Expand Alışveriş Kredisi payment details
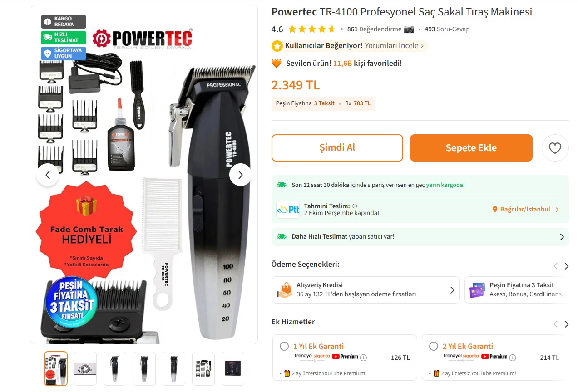Screen dimensions: 578x392 pos(366,290)
